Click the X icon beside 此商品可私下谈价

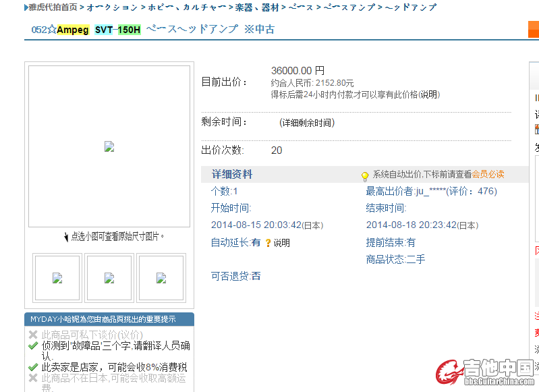coord(33,335)
